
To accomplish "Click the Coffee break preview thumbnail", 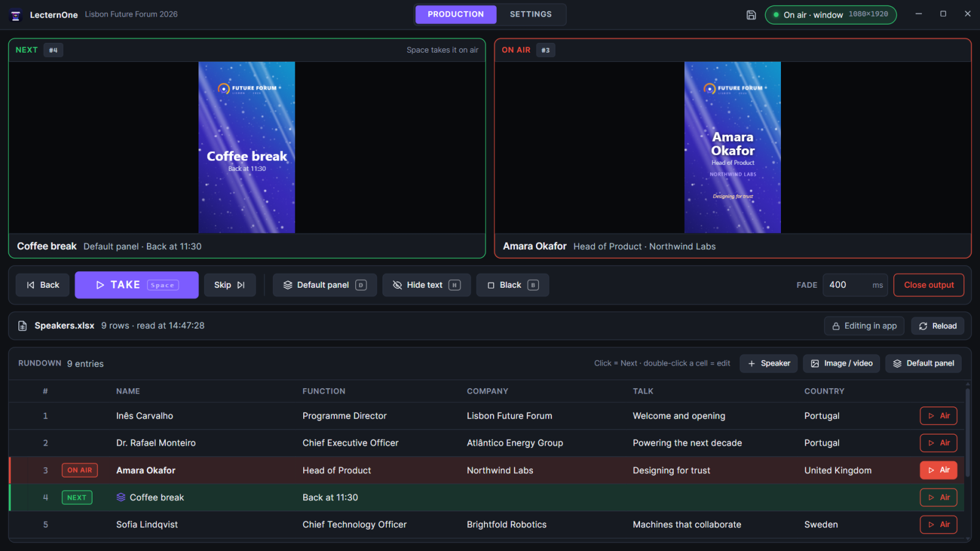I will 247,148.
